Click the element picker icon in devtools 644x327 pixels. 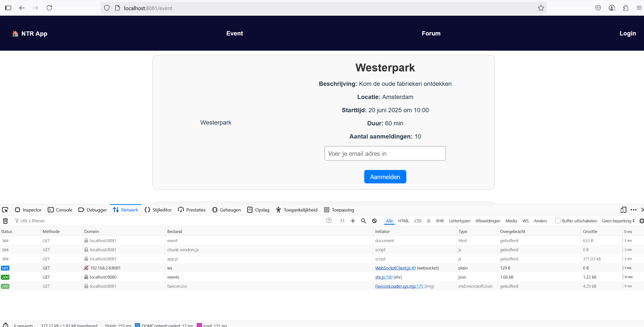point(5,210)
